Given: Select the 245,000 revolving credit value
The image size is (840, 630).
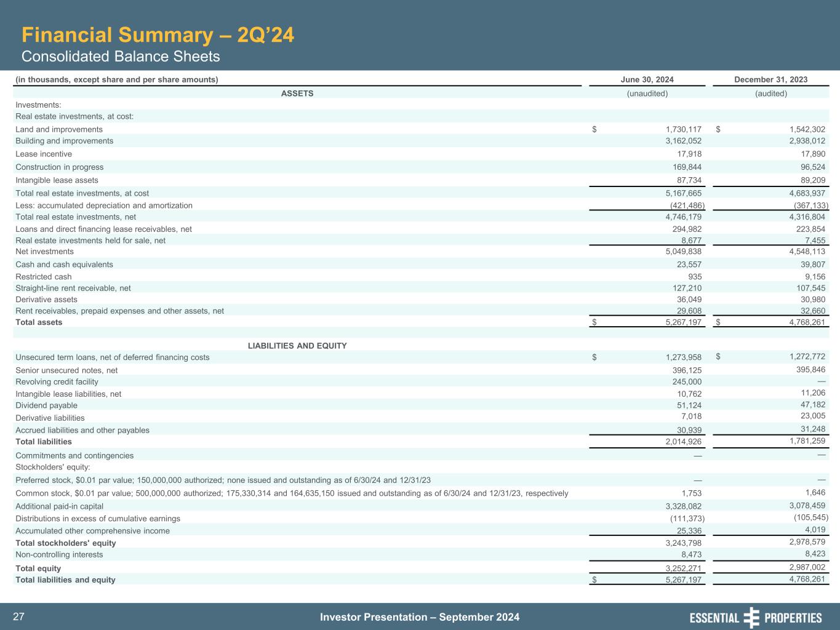Looking at the screenshot, I should coord(686,381).
